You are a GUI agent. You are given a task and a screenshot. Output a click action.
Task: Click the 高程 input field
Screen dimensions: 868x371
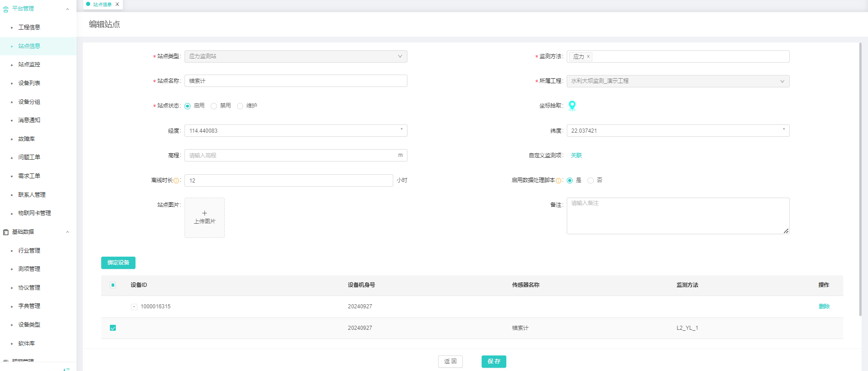(291, 156)
